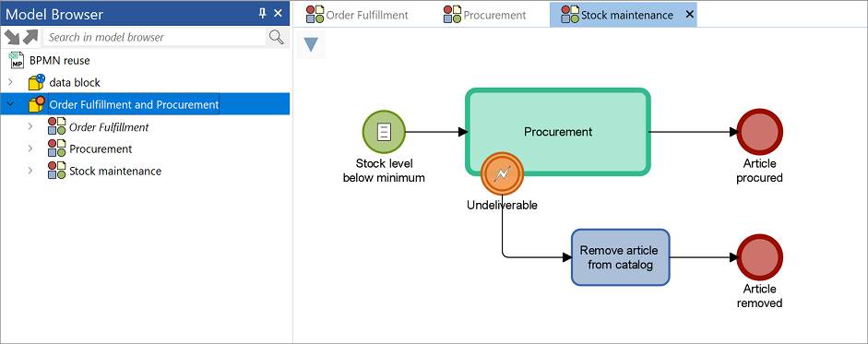Click the Stock maintenance tab icon
Viewport: 868px width, 344px height.
570,15
